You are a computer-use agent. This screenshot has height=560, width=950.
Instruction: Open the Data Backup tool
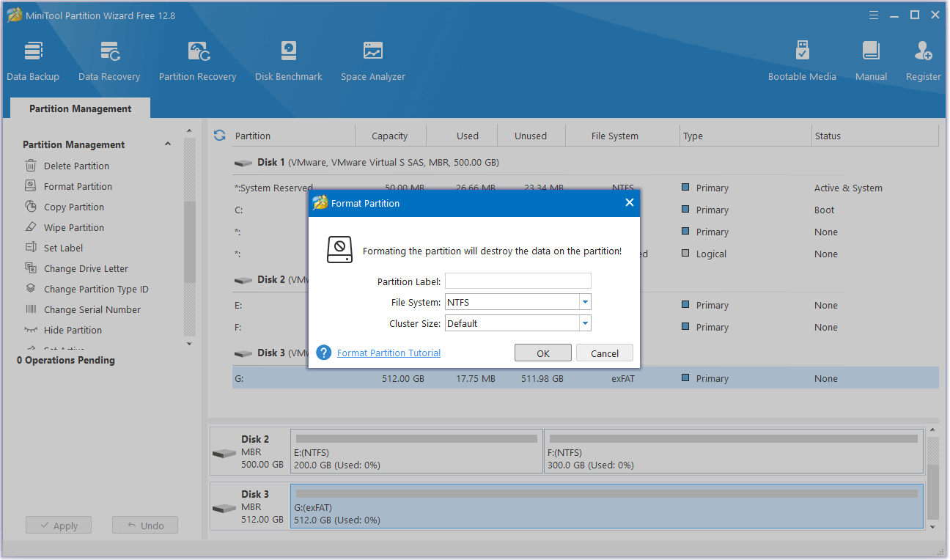[x=33, y=61]
